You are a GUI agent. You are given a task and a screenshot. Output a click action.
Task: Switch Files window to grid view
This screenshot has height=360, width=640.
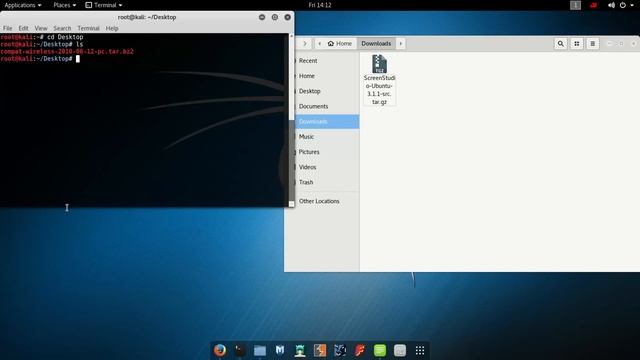[x=577, y=43]
